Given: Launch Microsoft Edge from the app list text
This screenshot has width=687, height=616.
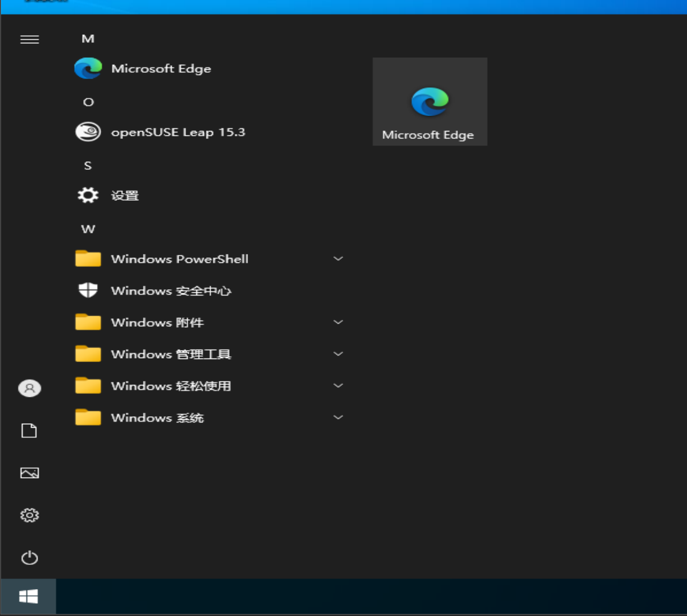Looking at the screenshot, I should [161, 69].
